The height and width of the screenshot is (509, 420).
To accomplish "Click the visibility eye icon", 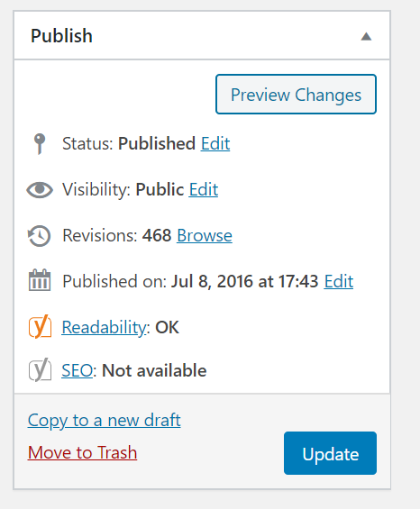I will 40,189.
